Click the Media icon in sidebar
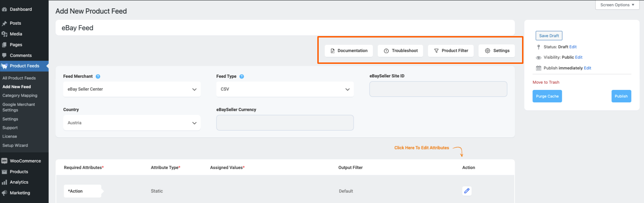Viewport: 644px width, 203px height. point(5,34)
